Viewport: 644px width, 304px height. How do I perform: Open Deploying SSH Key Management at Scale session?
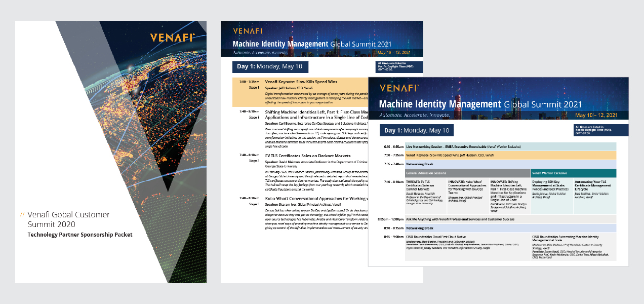pyautogui.click(x=552, y=182)
